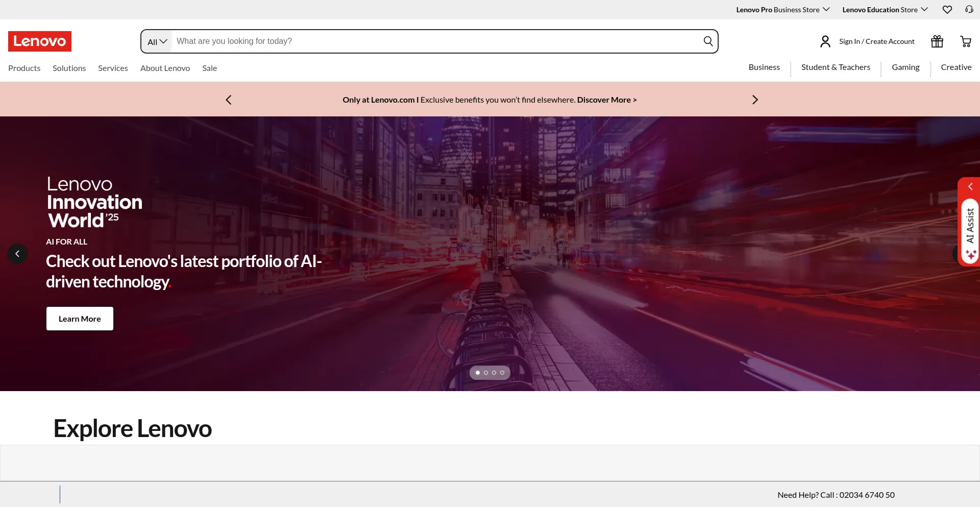
Task: Click the Lenovo Innovation World '25 banner title
Action: click(94, 202)
